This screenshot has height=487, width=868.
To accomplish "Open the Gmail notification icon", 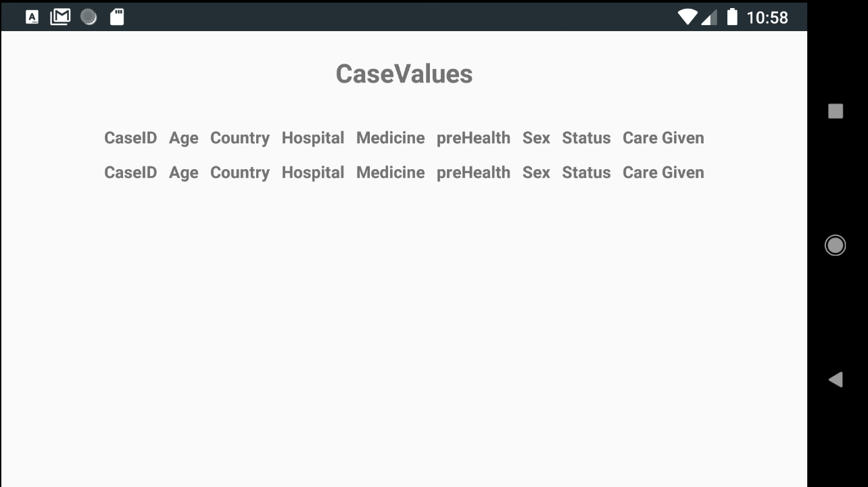I will (x=60, y=16).
